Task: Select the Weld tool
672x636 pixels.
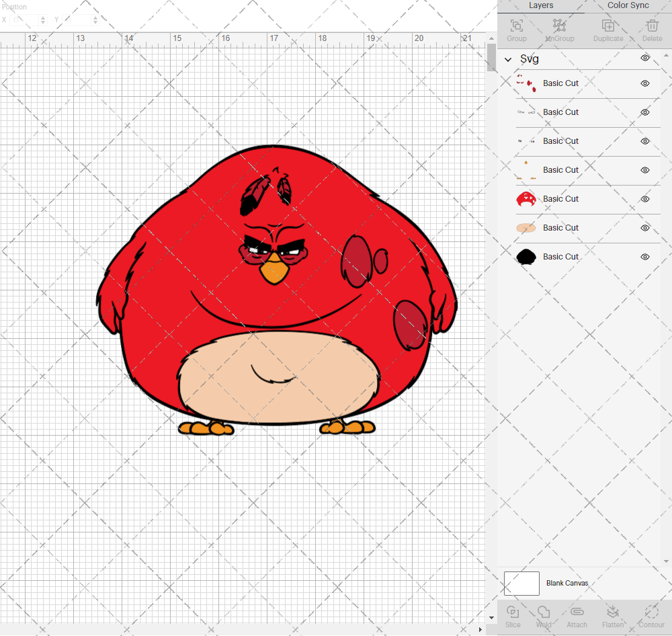Action: point(544,612)
